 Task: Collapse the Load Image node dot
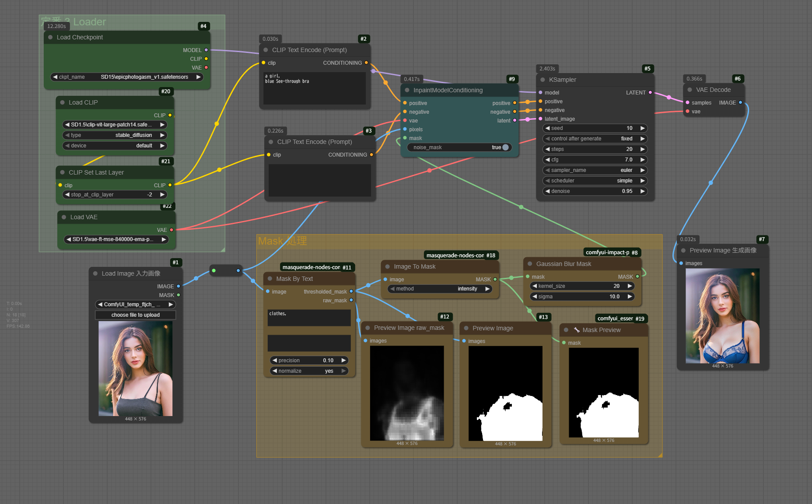tap(95, 274)
